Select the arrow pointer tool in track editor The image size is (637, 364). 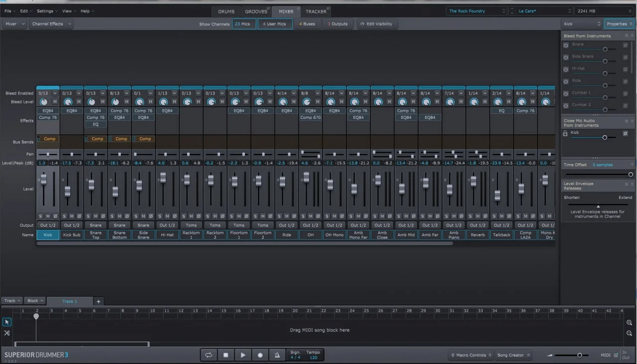(x=7, y=322)
